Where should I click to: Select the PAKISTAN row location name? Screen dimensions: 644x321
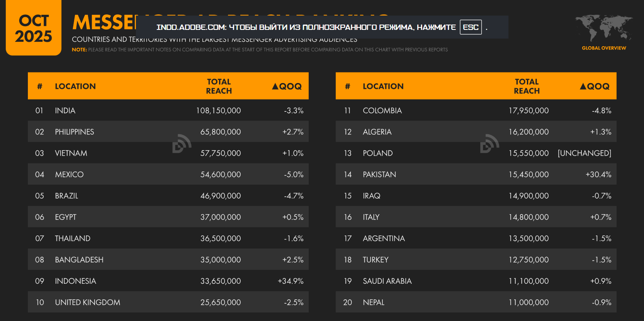tap(379, 174)
